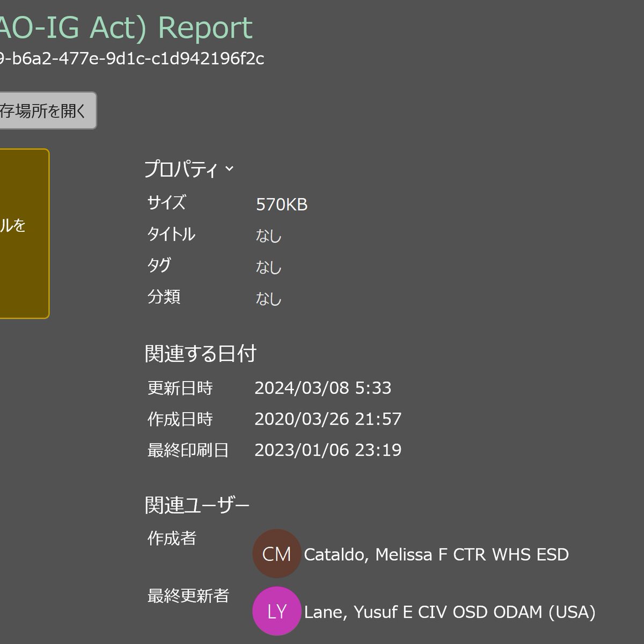
Task: Click the 関連する日付 section header
Action: coord(201,354)
